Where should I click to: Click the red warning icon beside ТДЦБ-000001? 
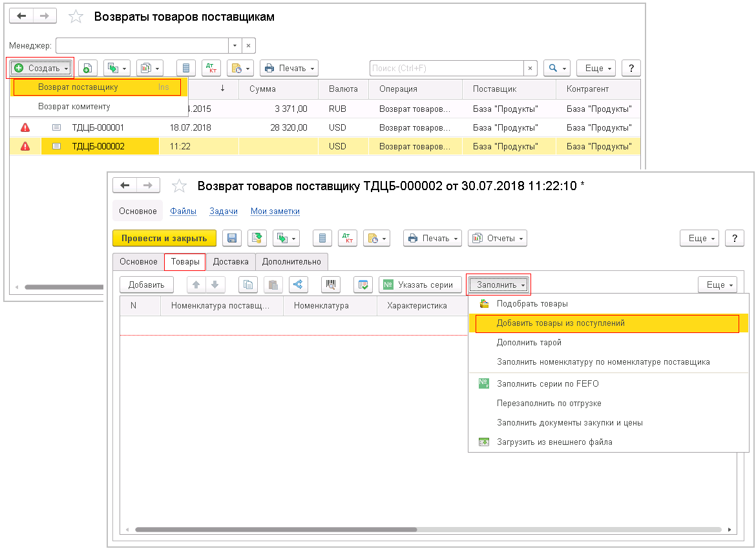coord(25,127)
